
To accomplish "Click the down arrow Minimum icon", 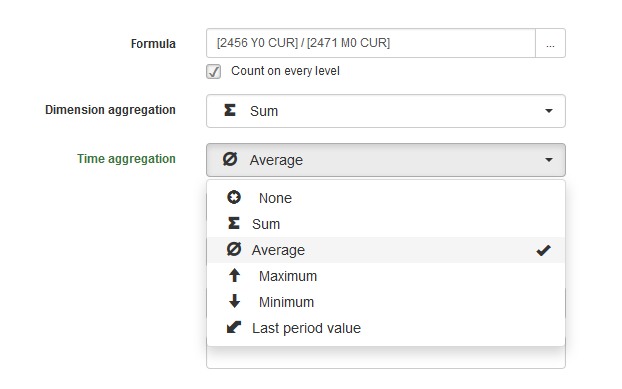I will (234, 301).
